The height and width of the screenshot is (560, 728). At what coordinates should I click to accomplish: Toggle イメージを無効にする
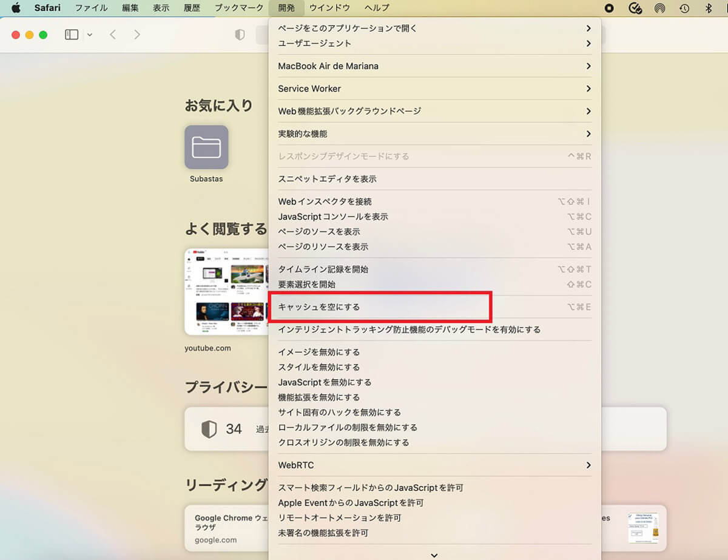click(435, 352)
